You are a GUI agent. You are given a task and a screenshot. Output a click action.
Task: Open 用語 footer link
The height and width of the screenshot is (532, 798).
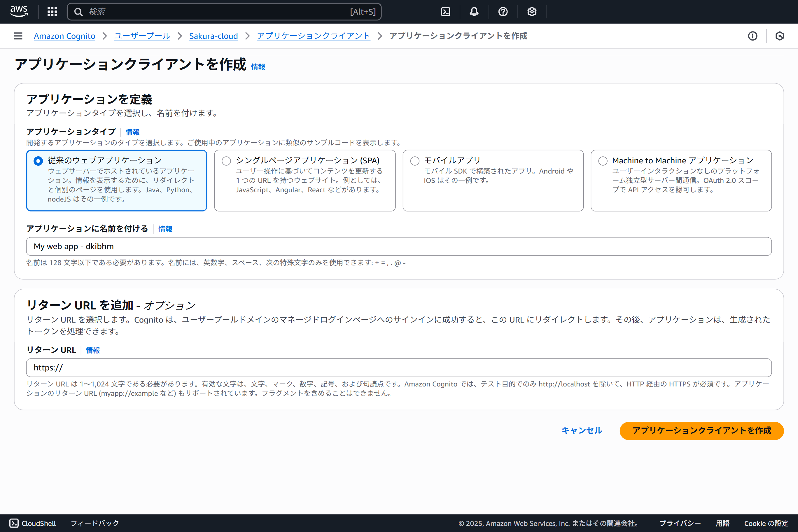coord(723,523)
